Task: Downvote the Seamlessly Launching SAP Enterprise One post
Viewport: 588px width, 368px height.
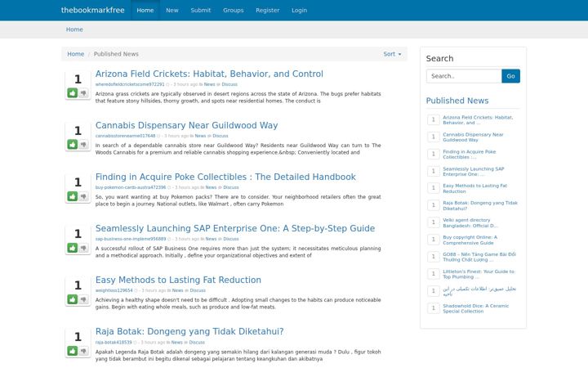Action: 83,248
